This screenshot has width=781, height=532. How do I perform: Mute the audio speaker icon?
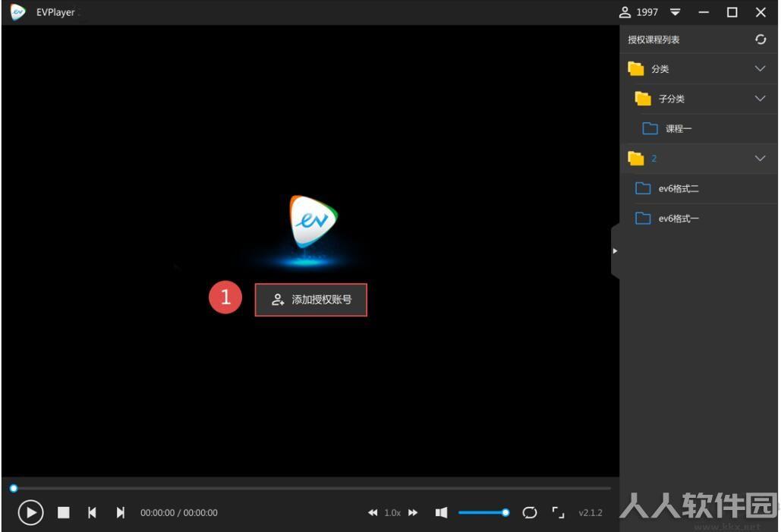441,512
